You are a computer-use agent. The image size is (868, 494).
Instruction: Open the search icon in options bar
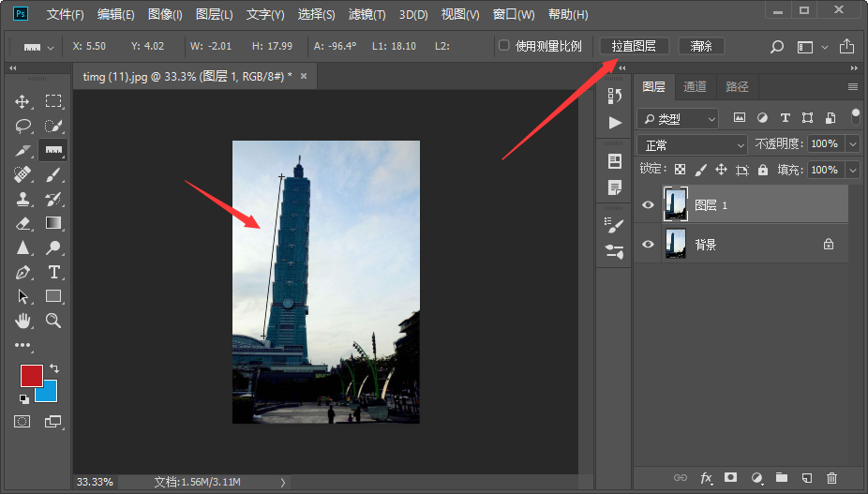click(x=777, y=47)
